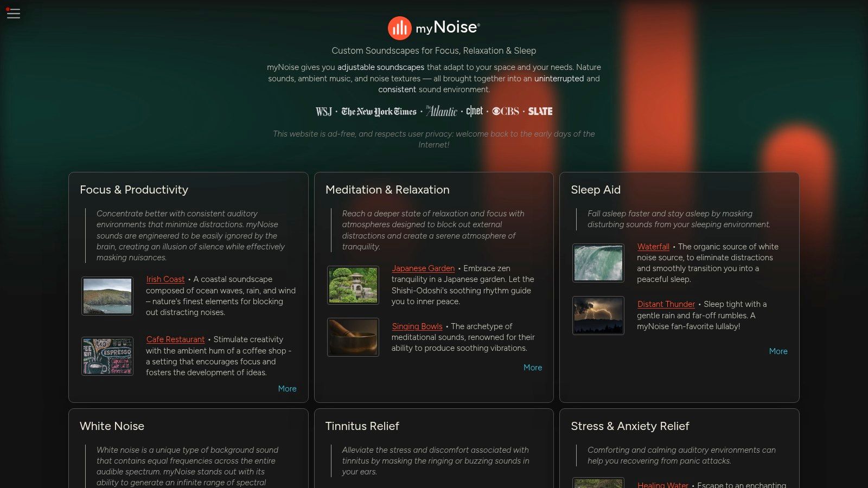Screen dimensions: 868x488
Task: Open the Irish Coast link
Action: (165, 279)
